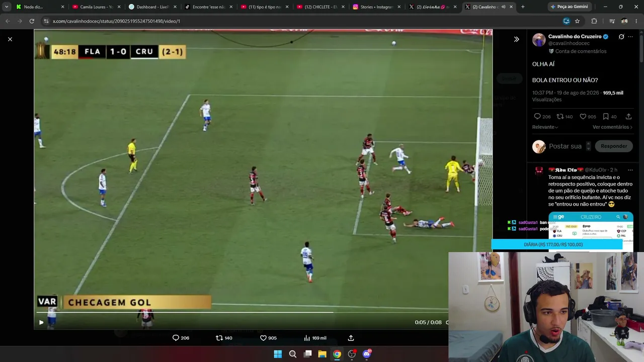Open the Relevante sort dropdown
Image resolution: width=644 pixels, height=362 pixels.
tap(545, 127)
